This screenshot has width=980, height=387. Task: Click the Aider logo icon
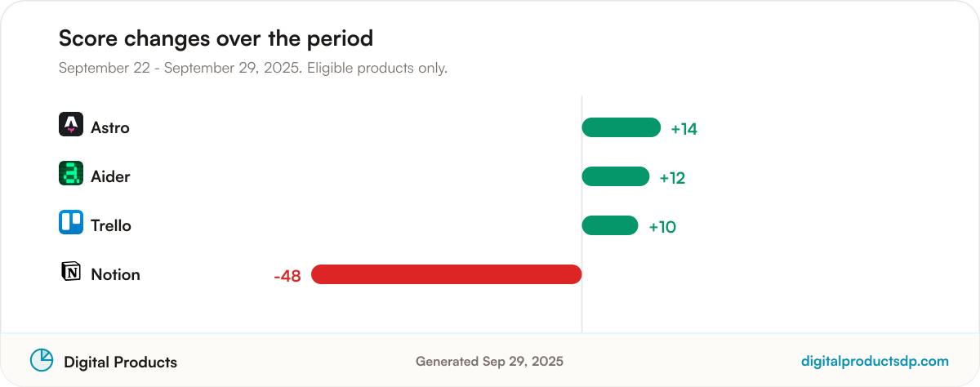(x=71, y=173)
